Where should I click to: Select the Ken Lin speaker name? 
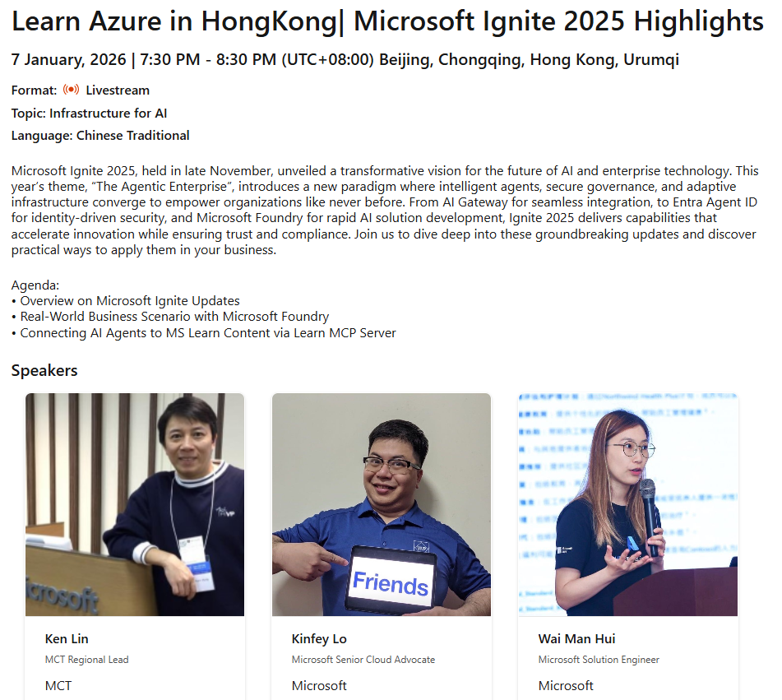tap(67, 638)
